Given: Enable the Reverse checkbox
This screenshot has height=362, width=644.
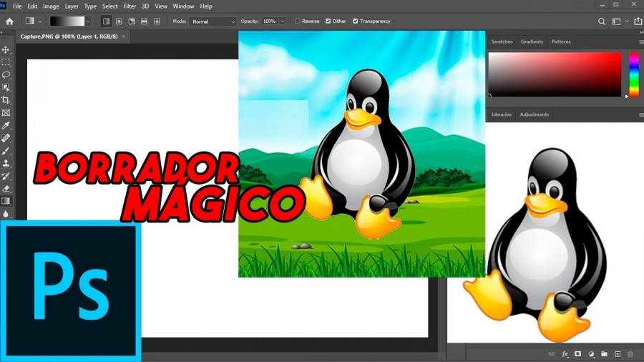Looking at the screenshot, I should (298, 21).
